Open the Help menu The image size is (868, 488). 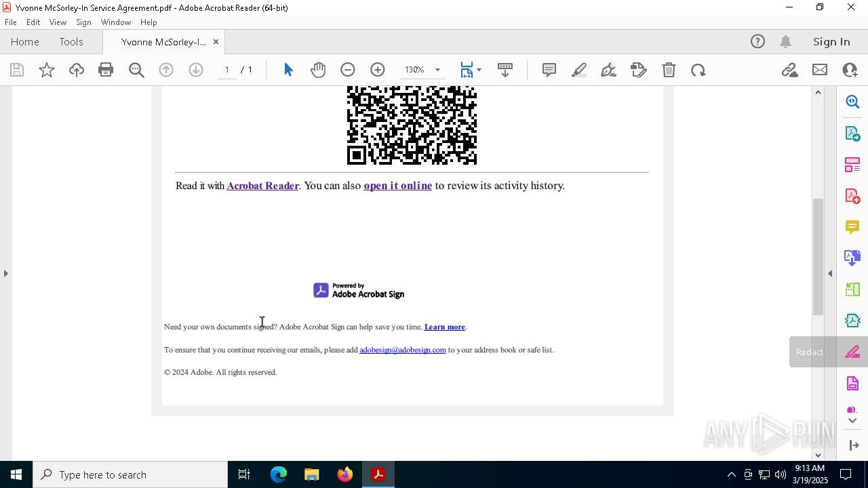coord(149,22)
